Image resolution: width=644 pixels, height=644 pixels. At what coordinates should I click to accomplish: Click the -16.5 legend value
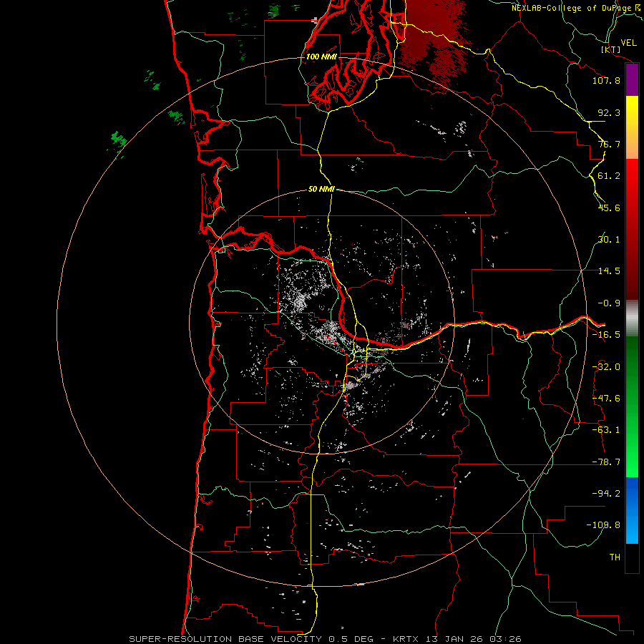click(606, 335)
